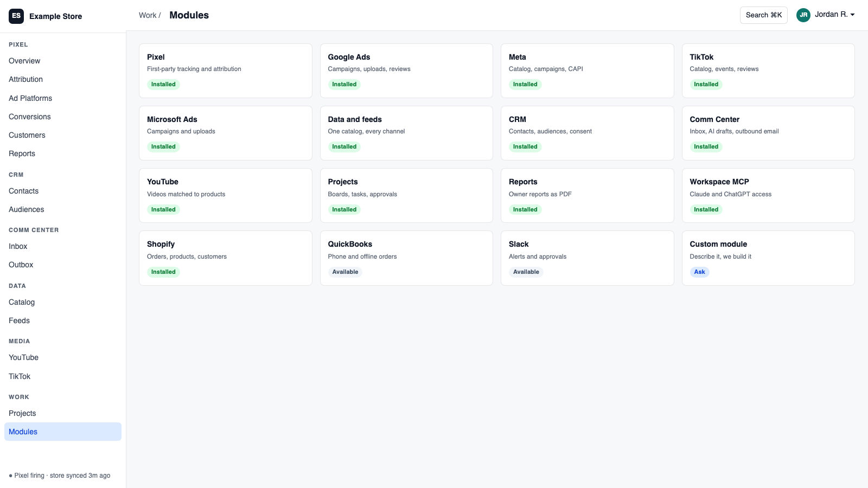Open the Jordan R. account dropdown
This screenshot has width=868, height=488.
pos(826,15)
